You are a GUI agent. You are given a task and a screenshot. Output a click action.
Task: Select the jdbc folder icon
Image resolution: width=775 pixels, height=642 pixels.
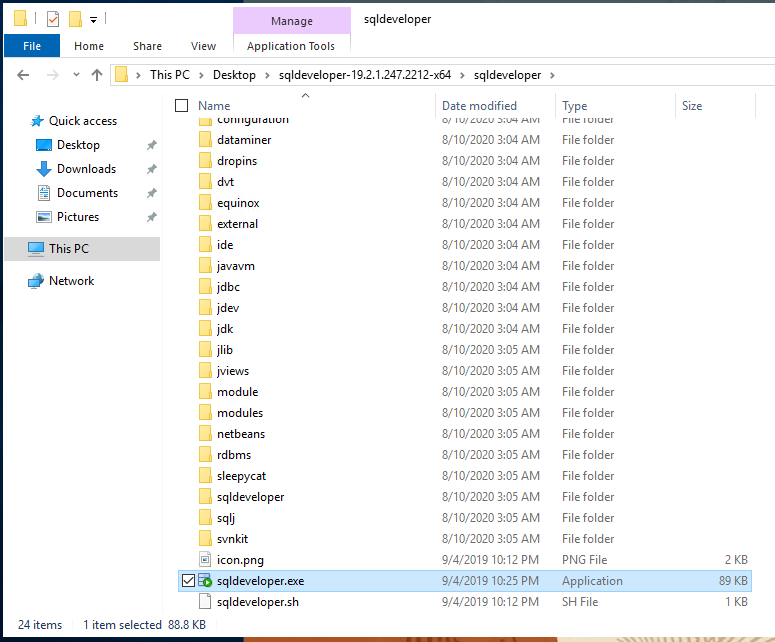(x=205, y=287)
